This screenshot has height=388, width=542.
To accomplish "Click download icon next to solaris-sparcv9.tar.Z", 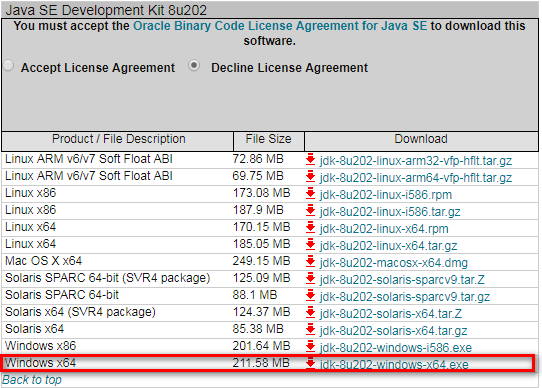I will point(310,279).
